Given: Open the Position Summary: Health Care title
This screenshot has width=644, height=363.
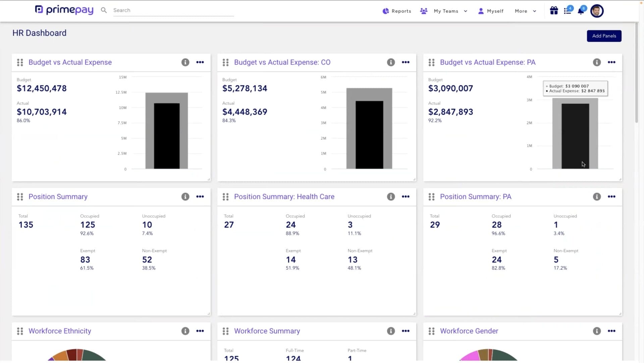Looking at the screenshot, I should 284,196.
